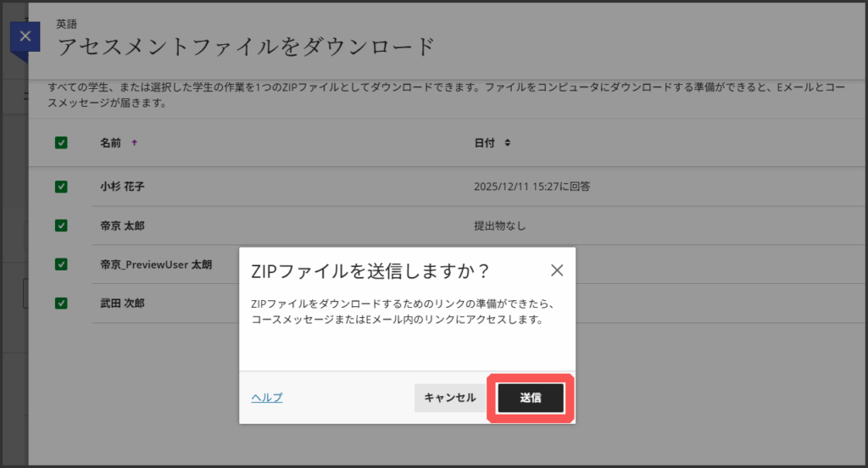Screen dimensions: 868x468
Task: Click the sort icon beside 日付
Action: pyautogui.click(x=507, y=143)
